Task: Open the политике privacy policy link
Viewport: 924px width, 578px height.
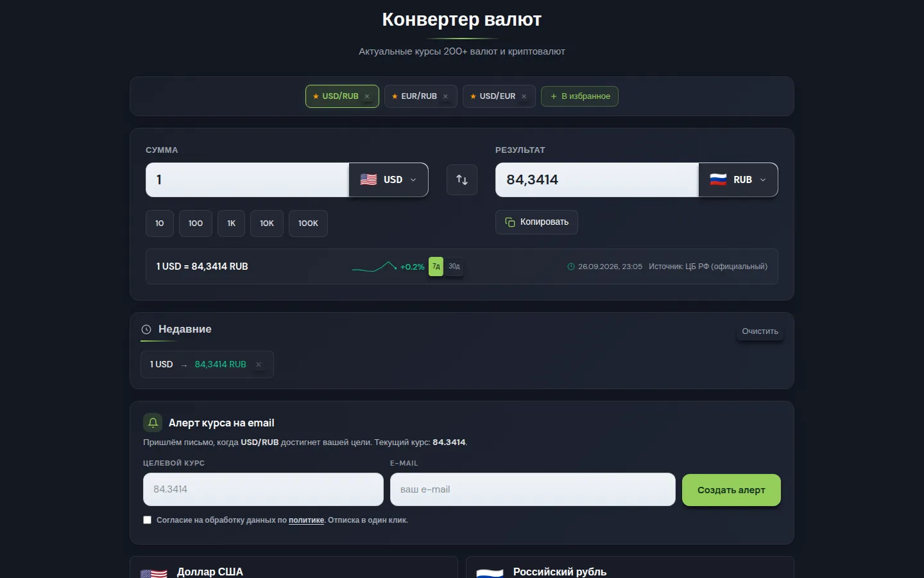Action: click(x=306, y=520)
